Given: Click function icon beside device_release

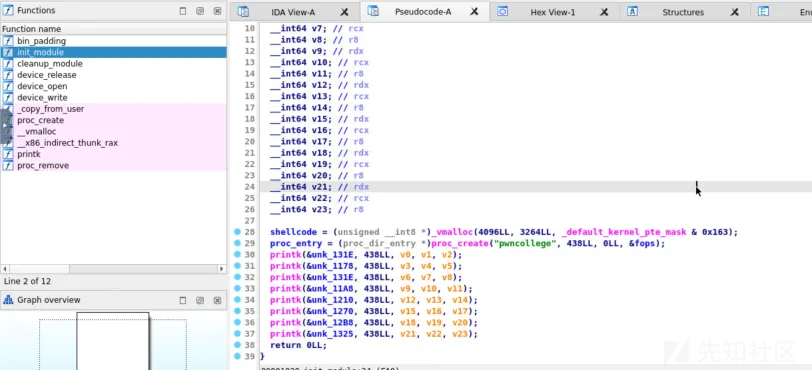Looking at the screenshot, I should point(8,75).
